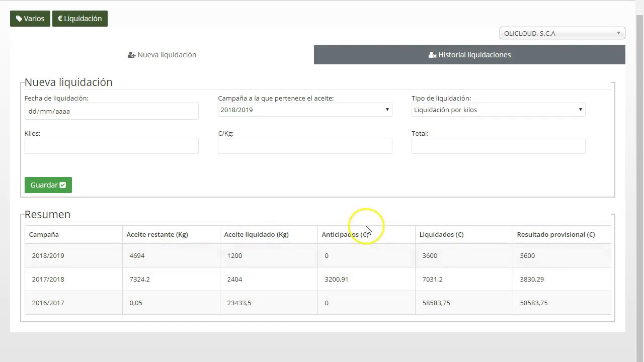The image size is (644, 362).
Task: Switch to the Nueva liquidación tab
Action: click(x=162, y=55)
